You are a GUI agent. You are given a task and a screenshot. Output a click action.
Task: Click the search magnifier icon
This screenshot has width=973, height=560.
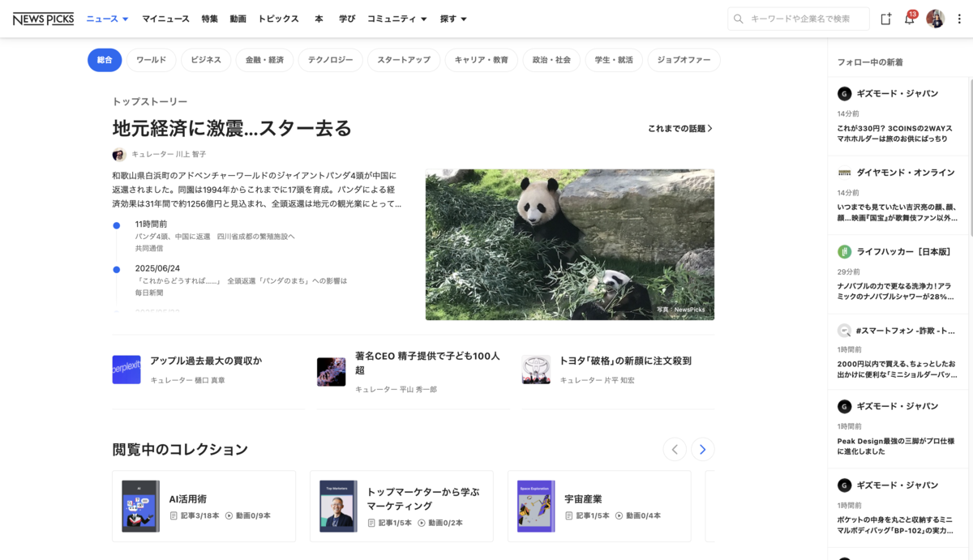[x=739, y=19]
